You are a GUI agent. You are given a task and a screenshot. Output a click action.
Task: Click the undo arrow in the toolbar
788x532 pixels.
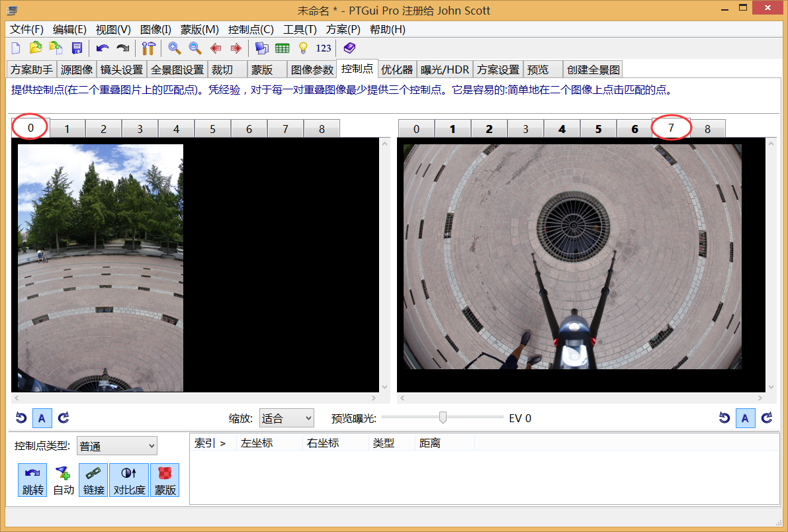[x=102, y=48]
